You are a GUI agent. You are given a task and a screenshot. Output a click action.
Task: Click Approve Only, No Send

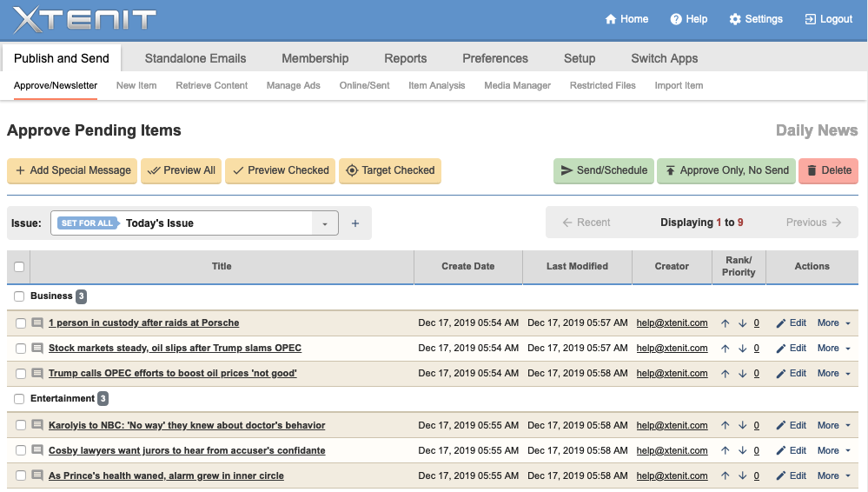726,170
